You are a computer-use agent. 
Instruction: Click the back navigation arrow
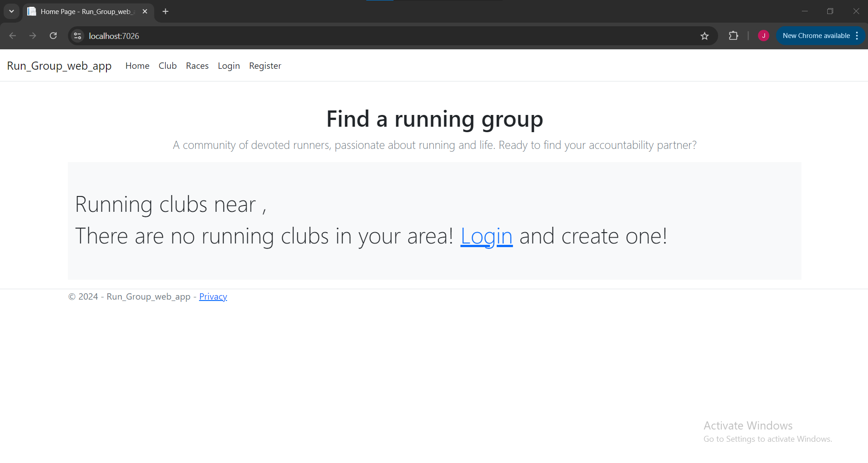(13, 36)
